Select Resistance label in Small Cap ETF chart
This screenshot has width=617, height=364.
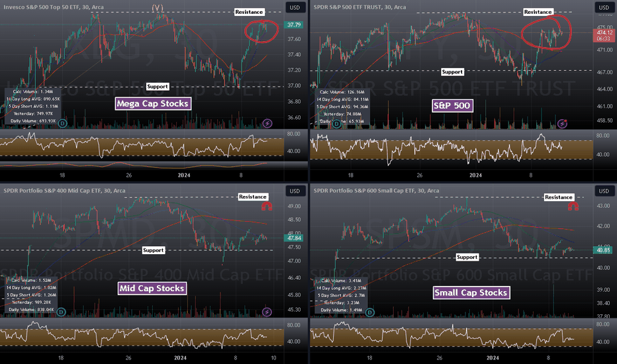coord(559,197)
